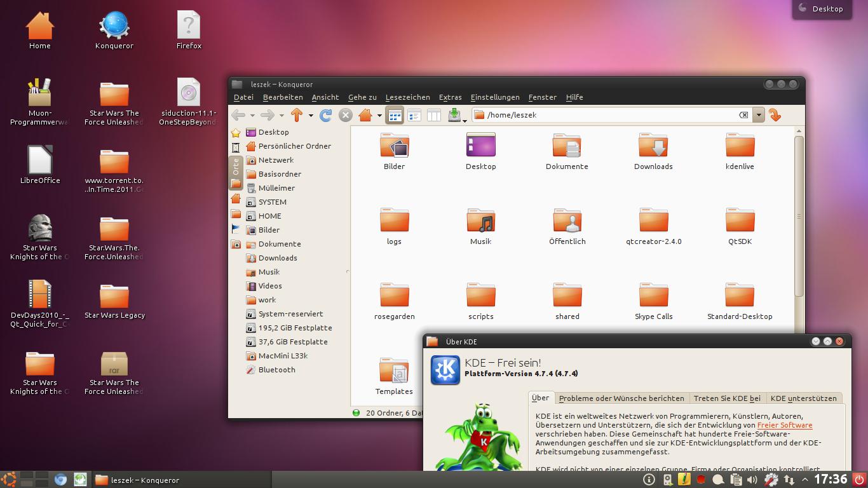Click Konqueror file view vertical scrollbar
Screen dimensions: 868x488
tap(799, 216)
